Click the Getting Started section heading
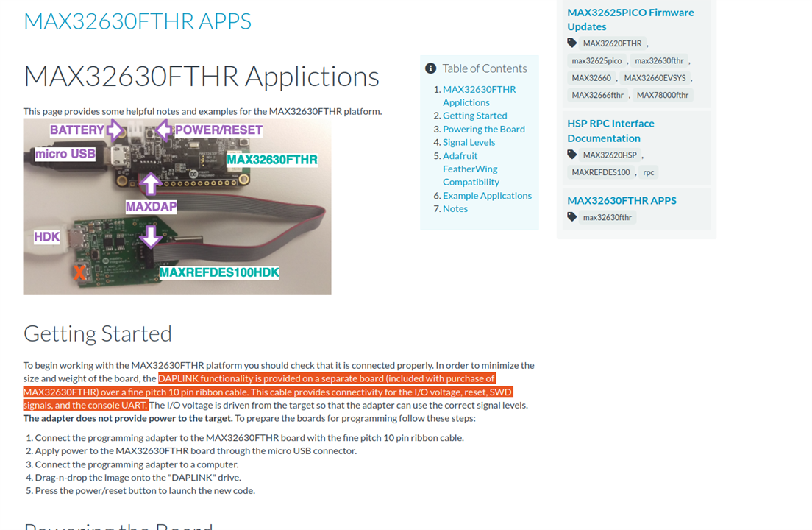 [x=97, y=333]
